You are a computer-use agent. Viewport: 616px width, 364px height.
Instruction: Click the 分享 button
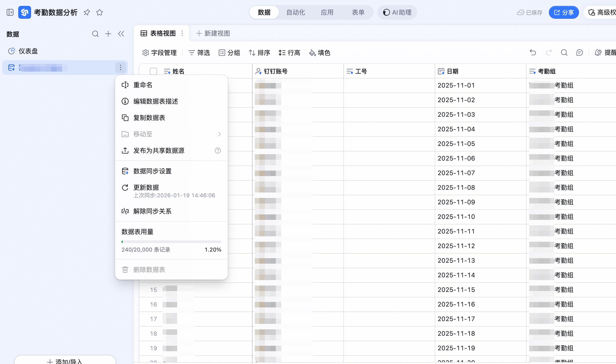(x=564, y=12)
